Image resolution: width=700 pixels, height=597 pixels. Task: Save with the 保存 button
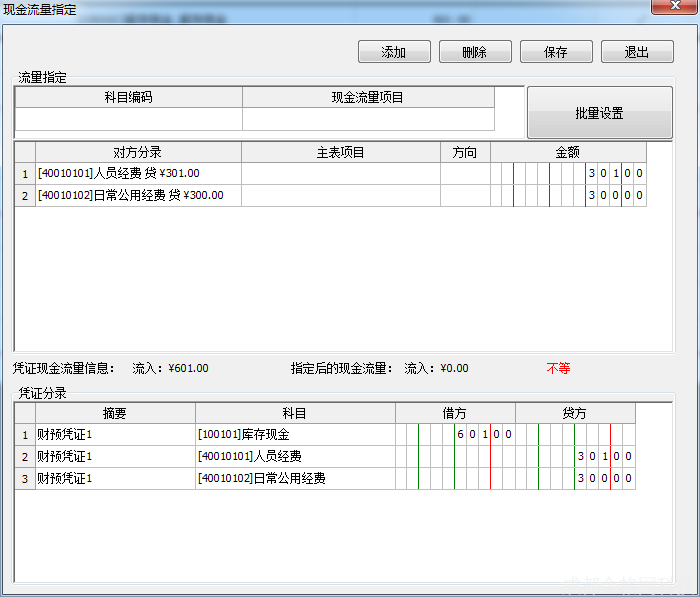point(555,52)
